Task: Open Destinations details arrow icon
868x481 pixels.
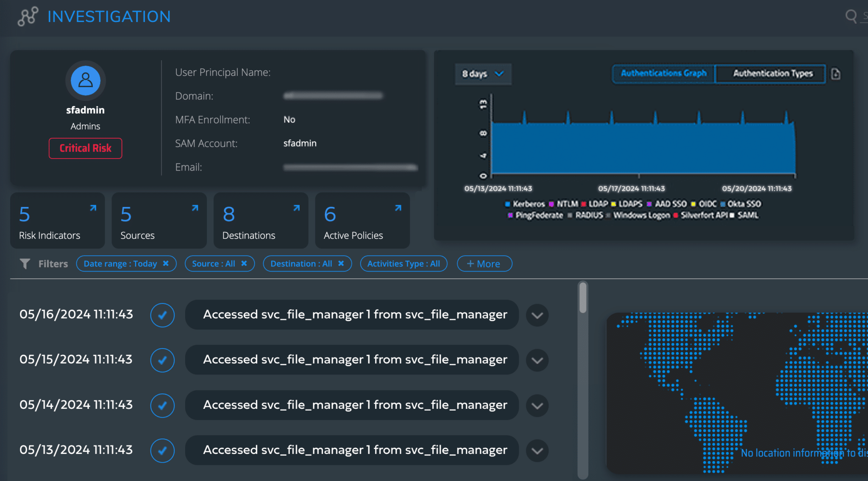Action: [x=296, y=208]
